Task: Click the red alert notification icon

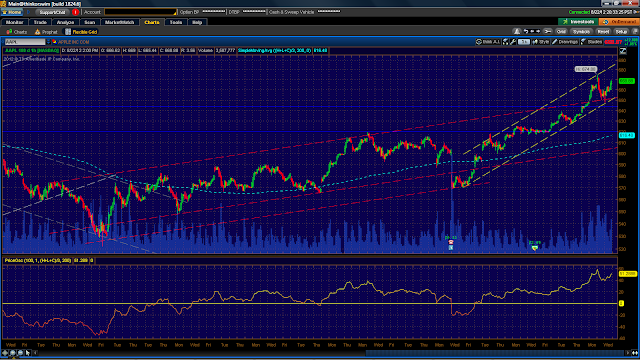Action: pos(75,12)
